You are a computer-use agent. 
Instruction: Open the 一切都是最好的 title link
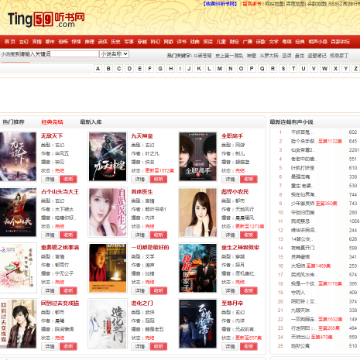(x=150, y=247)
